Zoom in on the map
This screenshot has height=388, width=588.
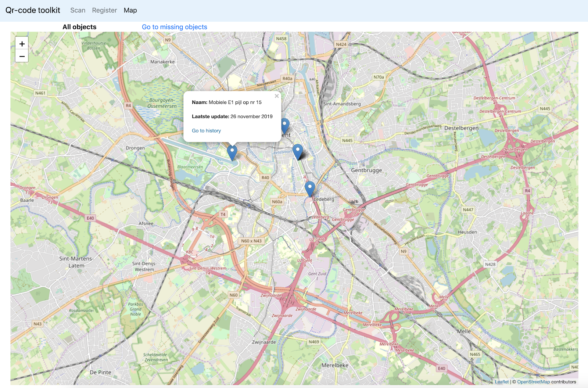22,44
